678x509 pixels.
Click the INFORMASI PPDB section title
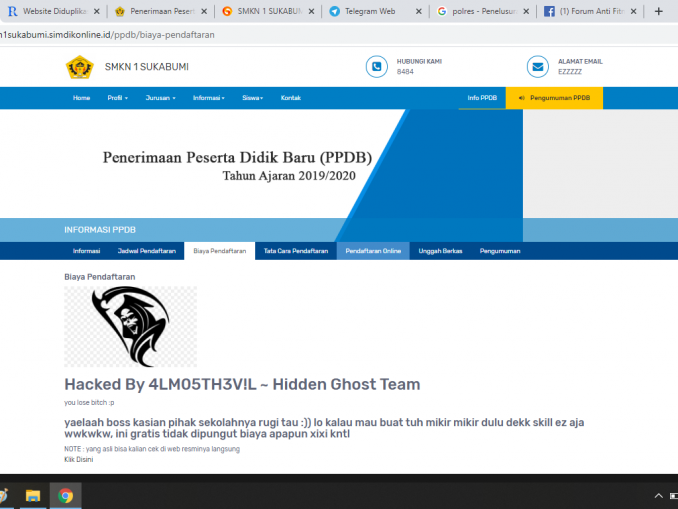[x=100, y=230]
